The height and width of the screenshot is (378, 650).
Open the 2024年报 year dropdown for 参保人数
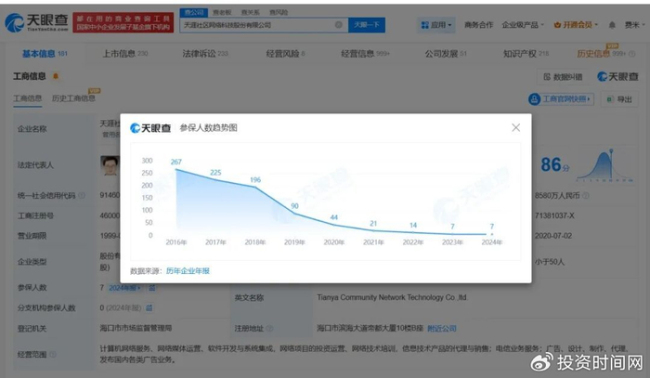[x=125, y=288]
